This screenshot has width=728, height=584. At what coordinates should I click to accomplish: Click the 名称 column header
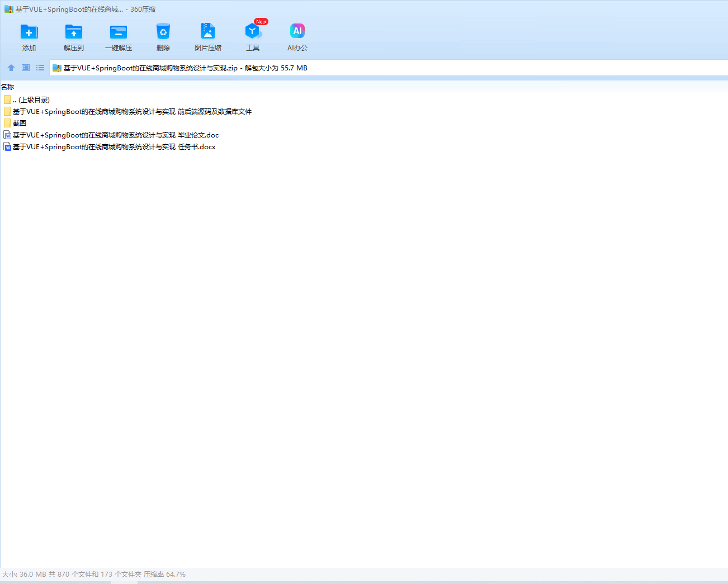coord(7,87)
